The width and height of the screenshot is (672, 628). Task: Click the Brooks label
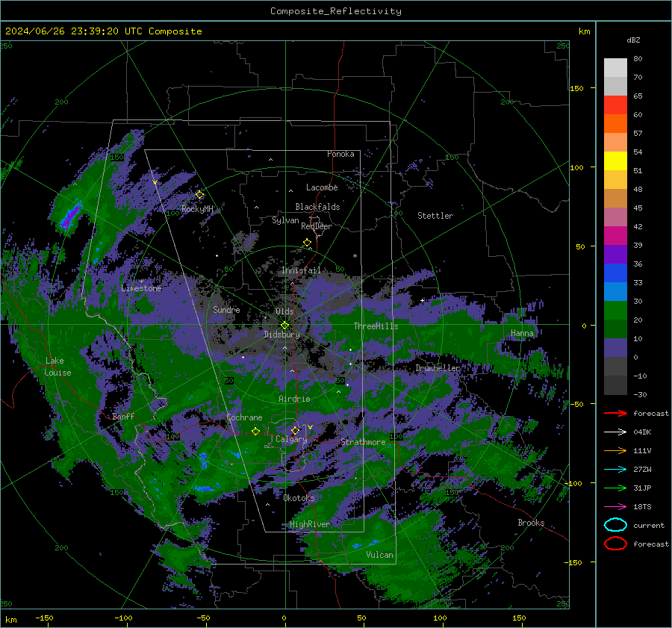click(531, 523)
